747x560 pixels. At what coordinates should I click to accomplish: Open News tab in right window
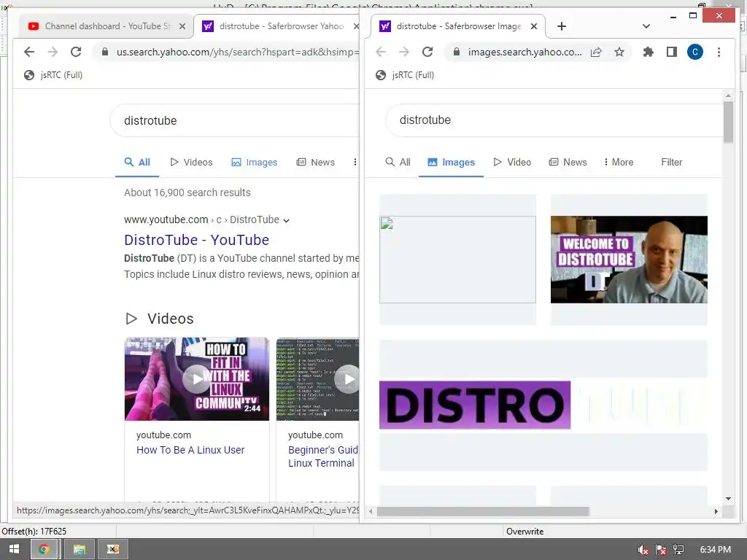pyautogui.click(x=568, y=163)
